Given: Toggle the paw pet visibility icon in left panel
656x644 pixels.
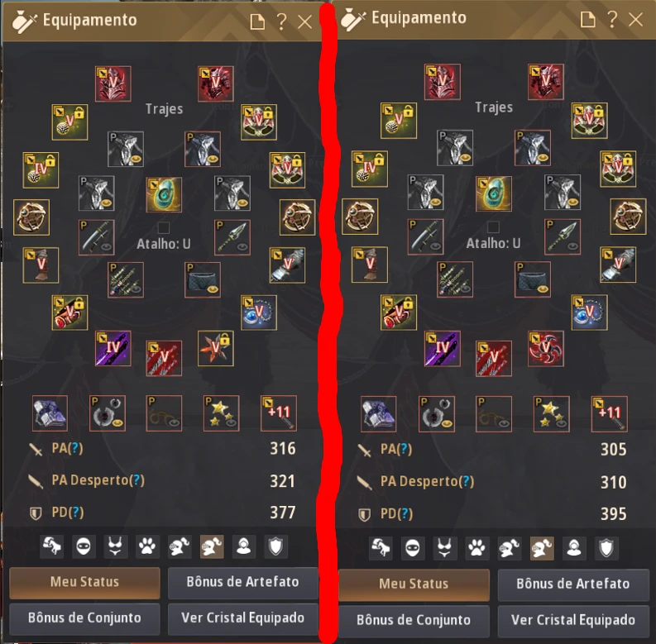Looking at the screenshot, I should (147, 546).
